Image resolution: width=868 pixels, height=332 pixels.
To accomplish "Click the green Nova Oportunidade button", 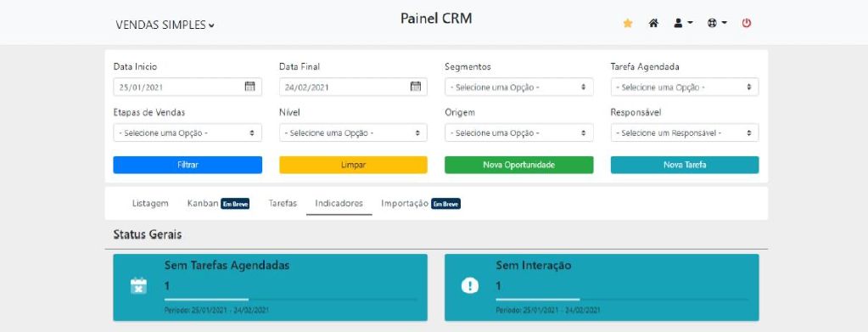I will [518, 165].
